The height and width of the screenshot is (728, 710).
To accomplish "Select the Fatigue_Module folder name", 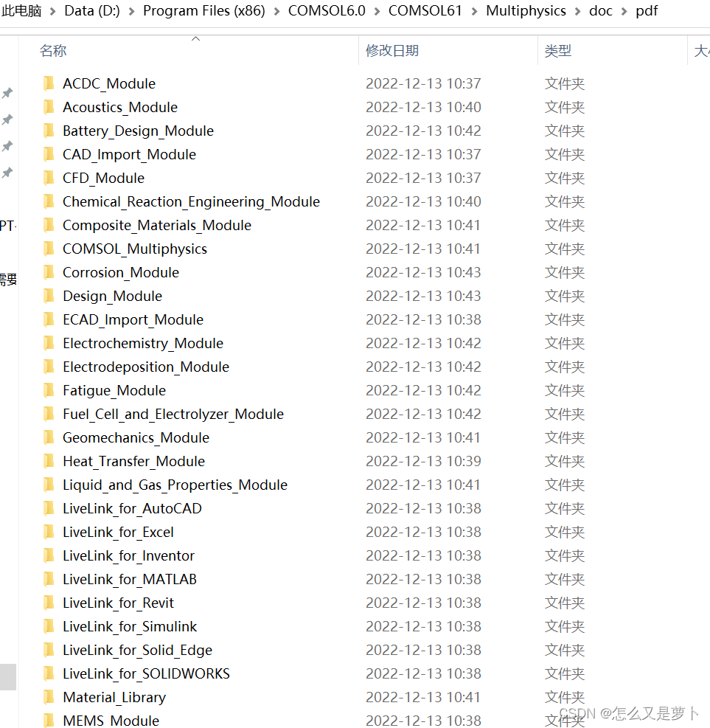I will 114,390.
